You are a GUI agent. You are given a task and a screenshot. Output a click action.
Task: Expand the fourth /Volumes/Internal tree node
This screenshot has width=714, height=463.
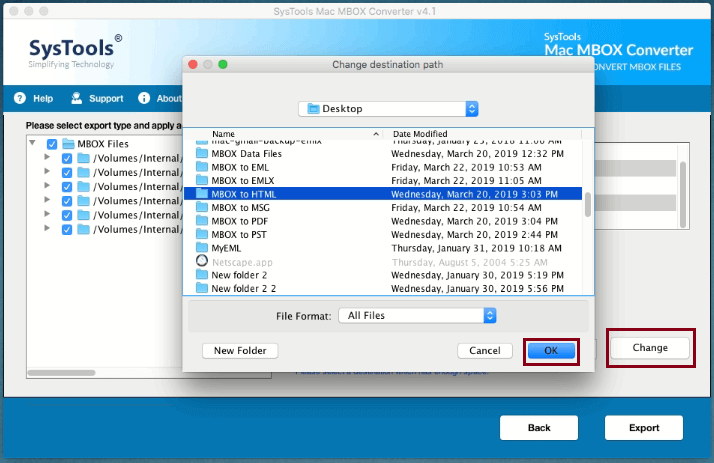click(47, 199)
